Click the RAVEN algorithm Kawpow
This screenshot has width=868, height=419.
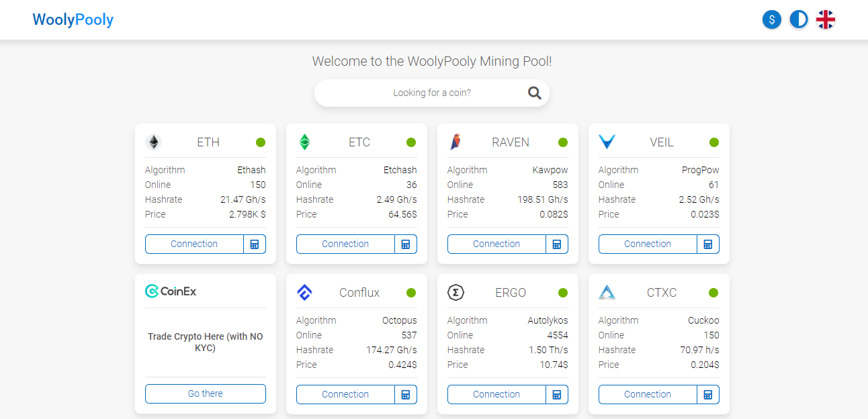[550, 170]
